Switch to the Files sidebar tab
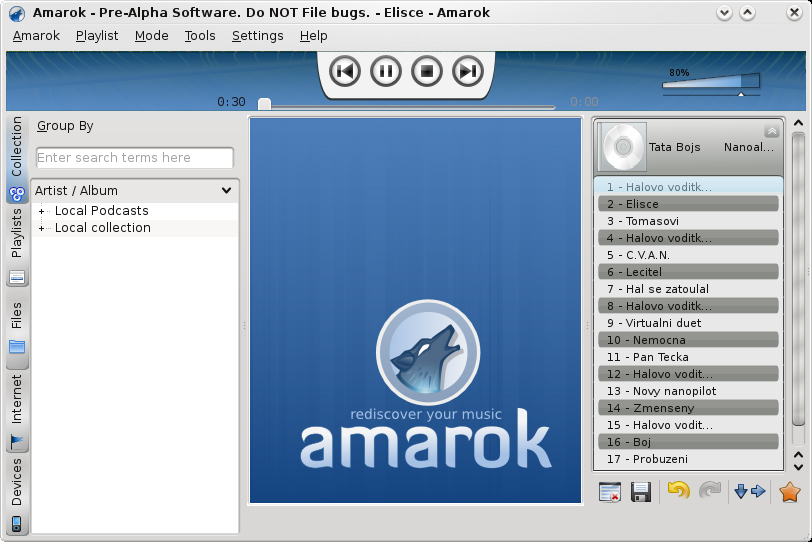The height and width of the screenshot is (542, 812). click(17, 328)
